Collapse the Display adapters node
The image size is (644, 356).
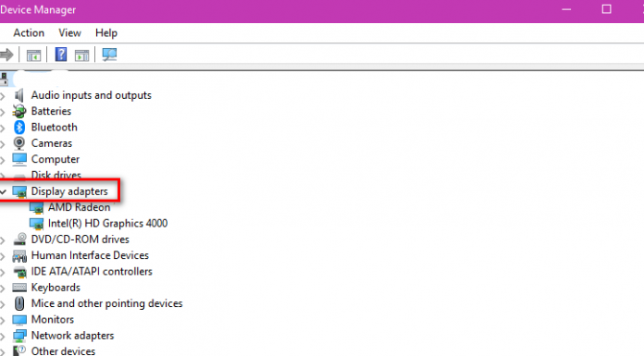pyautogui.click(x=3, y=191)
